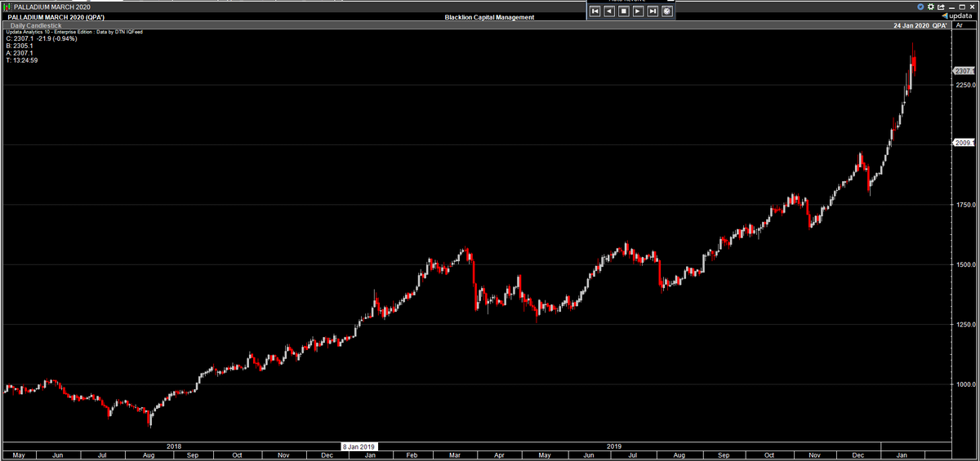Skip to the last bar in replay
The width and height of the screenshot is (980, 461).
coord(653,11)
